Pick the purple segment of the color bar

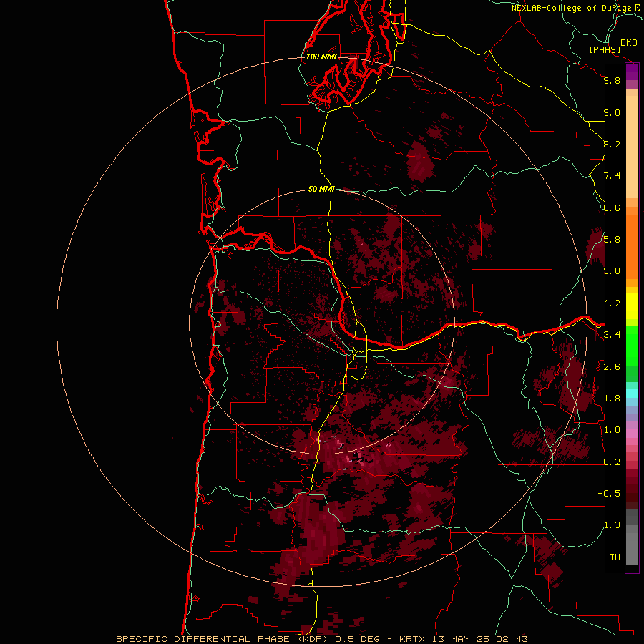[632, 72]
